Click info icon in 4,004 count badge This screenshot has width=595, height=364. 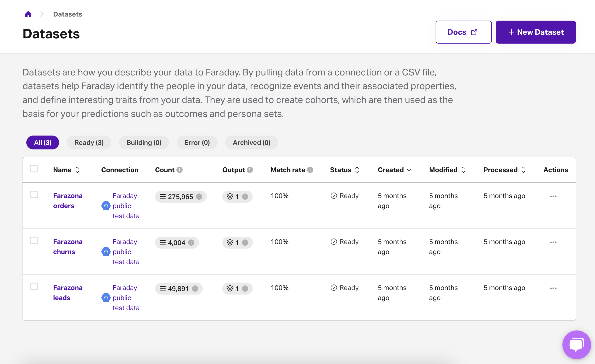(x=191, y=243)
